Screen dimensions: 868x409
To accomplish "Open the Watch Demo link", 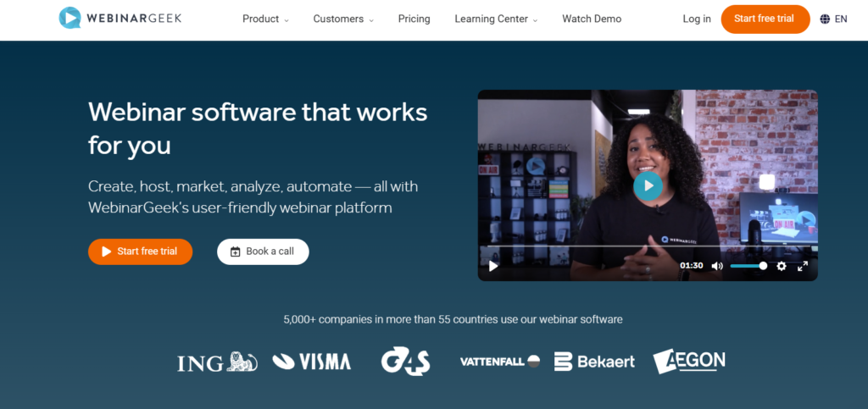I will coord(592,19).
